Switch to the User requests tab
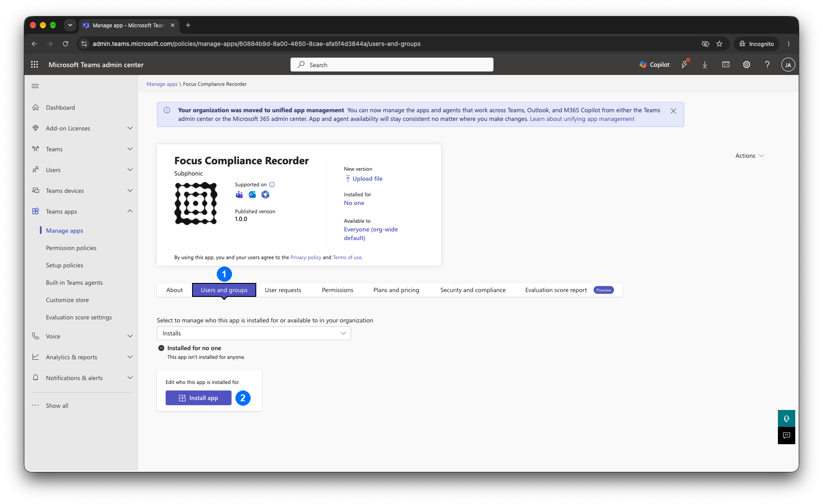 (x=283, y=290)
